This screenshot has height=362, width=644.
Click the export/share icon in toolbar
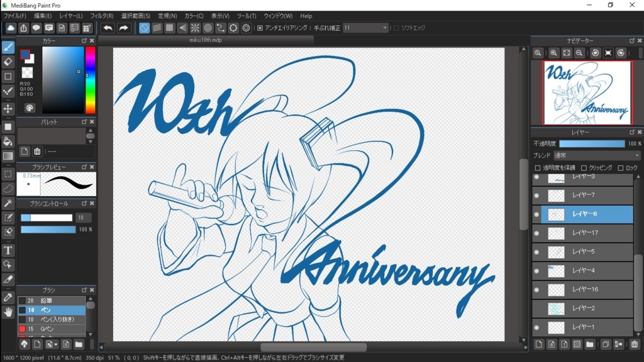(x=23, y=28)
